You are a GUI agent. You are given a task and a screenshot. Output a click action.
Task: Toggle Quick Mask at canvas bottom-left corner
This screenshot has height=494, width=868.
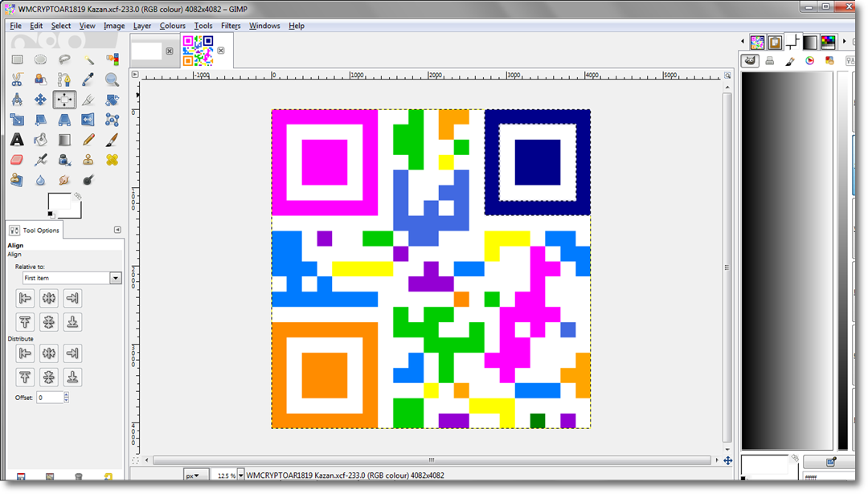click(135, 460)
